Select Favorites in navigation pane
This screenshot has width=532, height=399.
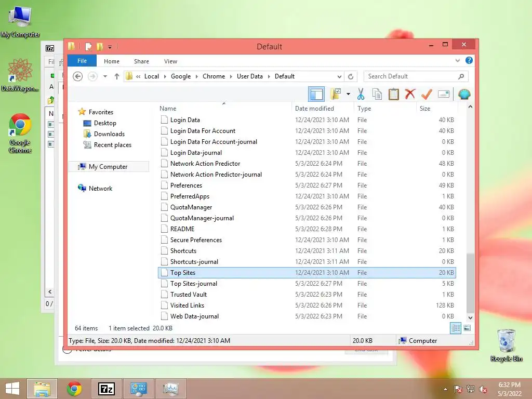click(101, 112)
